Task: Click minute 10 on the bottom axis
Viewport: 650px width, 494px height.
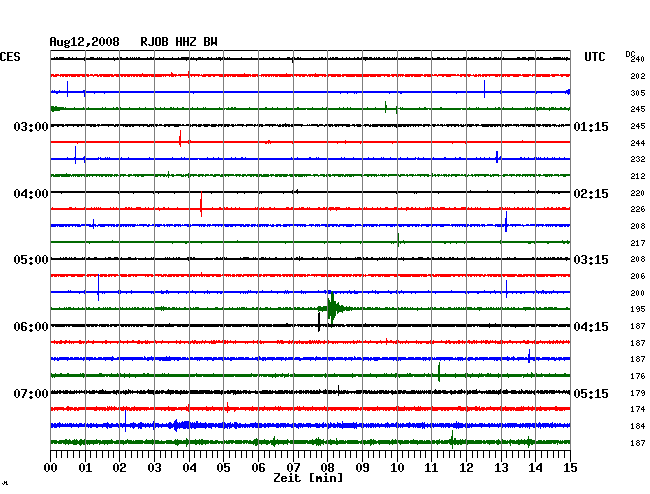Action: pos(397,467)
